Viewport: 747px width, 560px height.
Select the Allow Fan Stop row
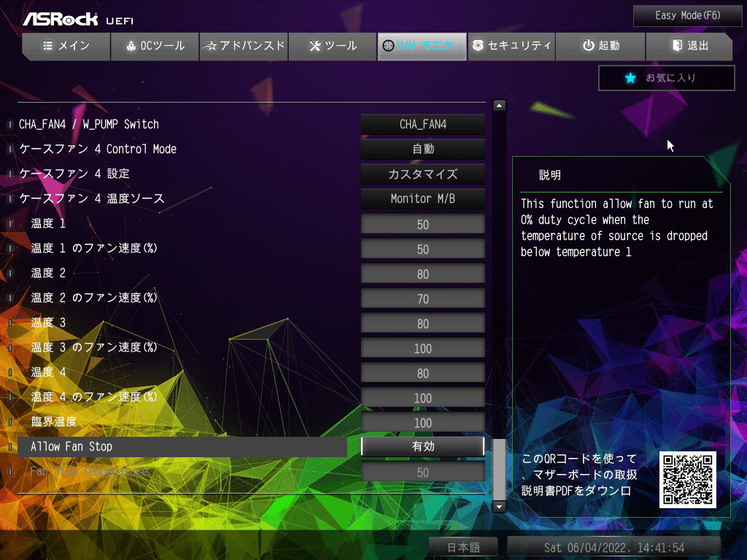[x=182, y=447]
